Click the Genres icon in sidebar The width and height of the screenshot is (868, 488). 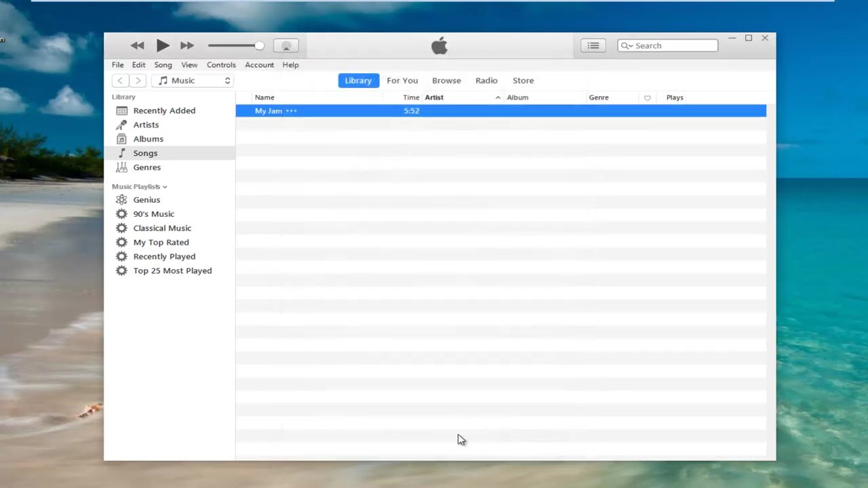[121, 167]
